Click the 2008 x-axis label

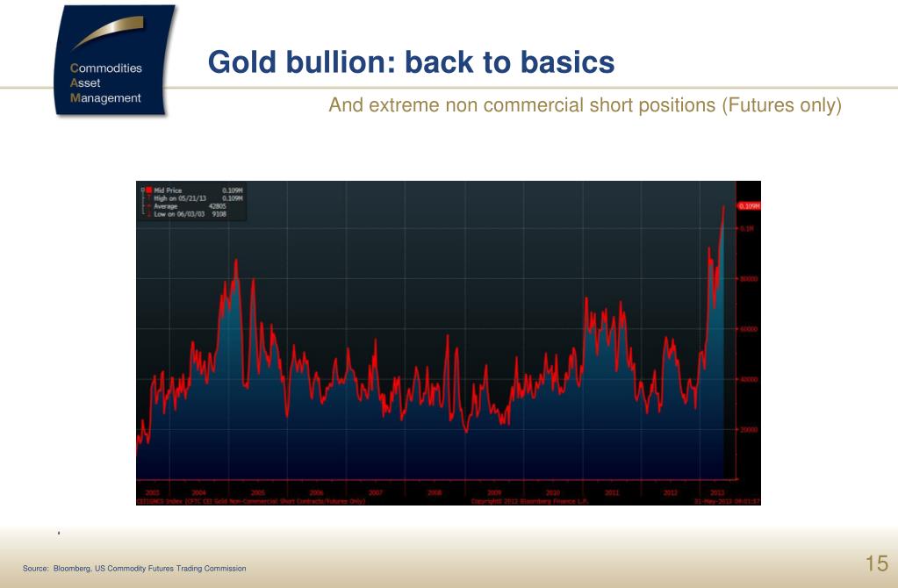435,492
